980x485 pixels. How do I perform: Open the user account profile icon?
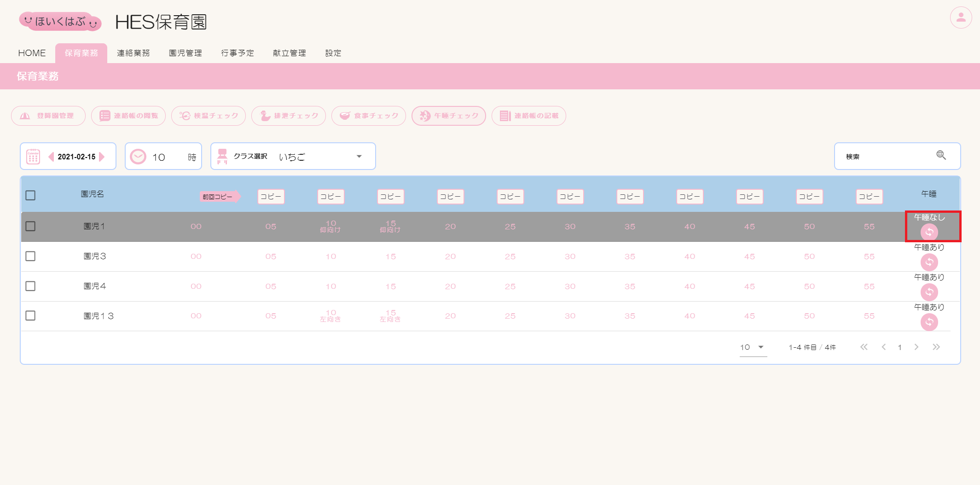coord(961,18)
